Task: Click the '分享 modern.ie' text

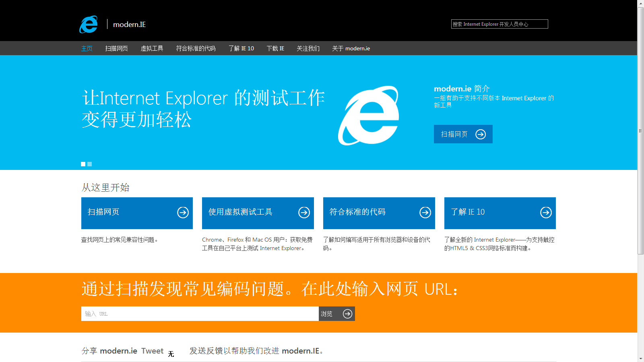Action: click(x=109, y=351)
